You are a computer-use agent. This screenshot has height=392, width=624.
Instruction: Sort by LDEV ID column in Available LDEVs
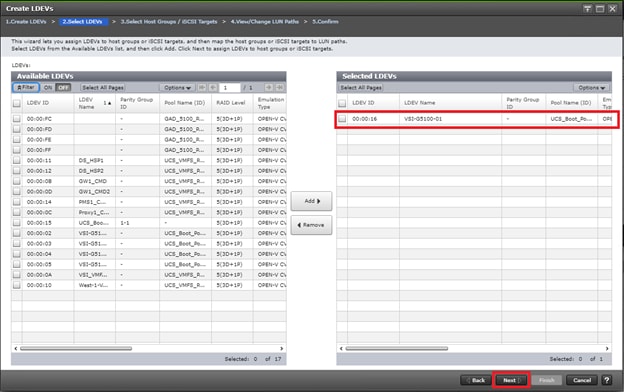point(48,103)
